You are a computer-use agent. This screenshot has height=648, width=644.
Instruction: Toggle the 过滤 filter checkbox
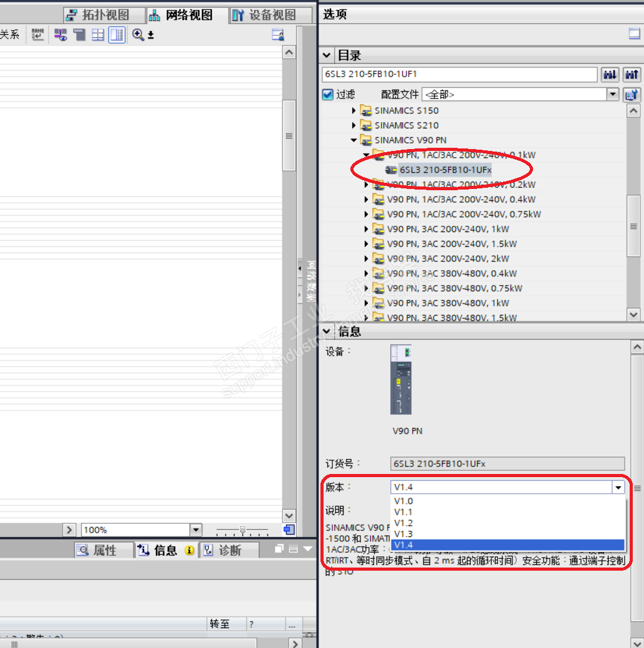coord(327,95)
